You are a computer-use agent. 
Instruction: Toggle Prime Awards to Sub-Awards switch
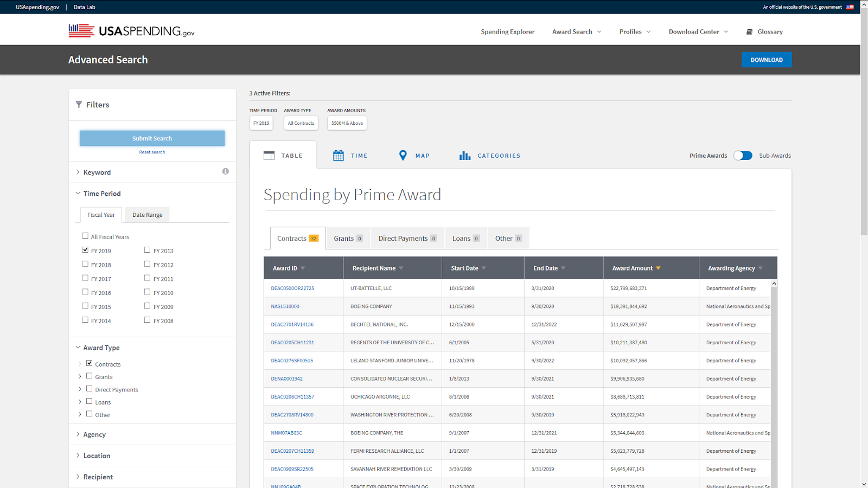pyautogui.click(x=743, y=156)
